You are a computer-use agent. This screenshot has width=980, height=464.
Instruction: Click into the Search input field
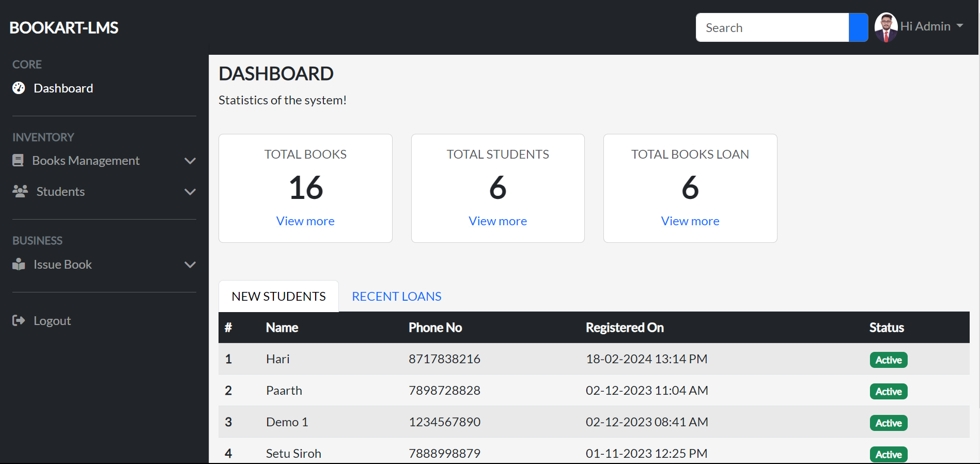click(772, 28)
